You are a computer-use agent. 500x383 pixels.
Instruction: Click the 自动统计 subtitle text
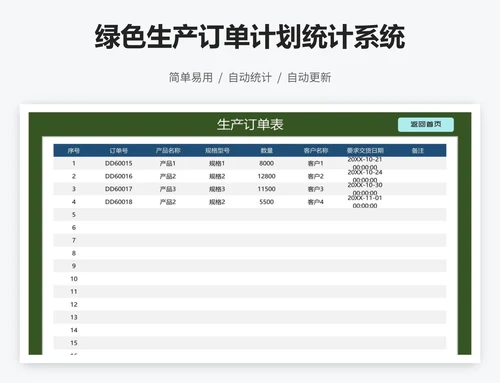pyautogui.click(x=250, y=77)
